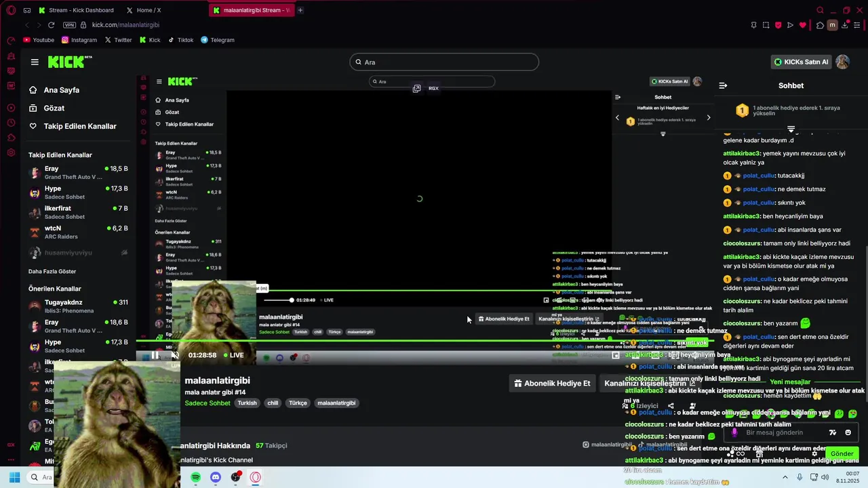Screen dimensions: 868x488
Task: Focus the Ara search field
Action: point(445,62)
